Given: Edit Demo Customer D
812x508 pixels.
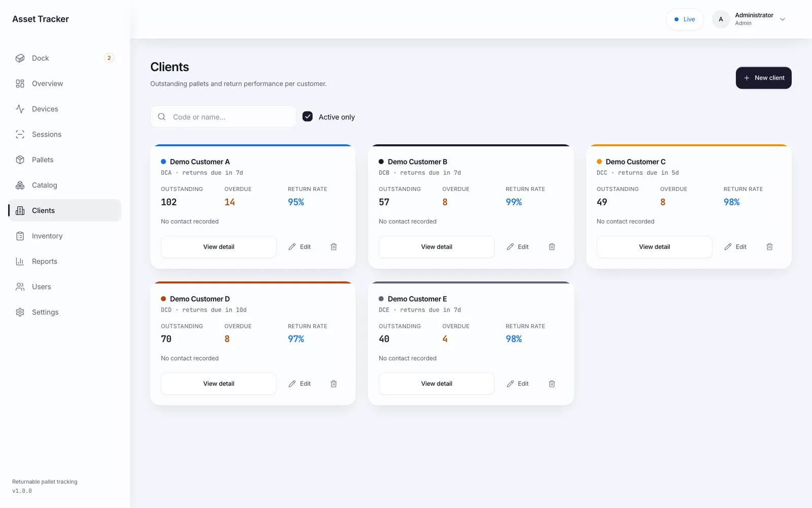Looking at the screenshot, I should (x=299, y=384).
